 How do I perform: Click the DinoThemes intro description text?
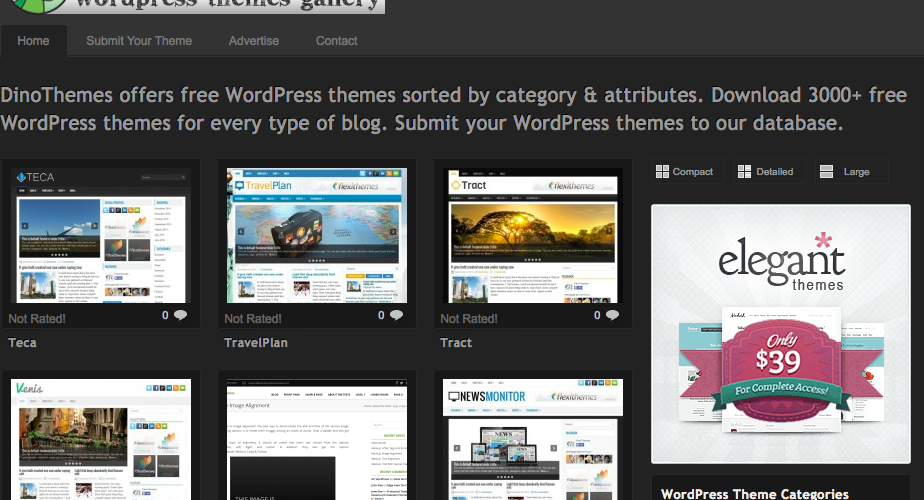click(453, 109)
